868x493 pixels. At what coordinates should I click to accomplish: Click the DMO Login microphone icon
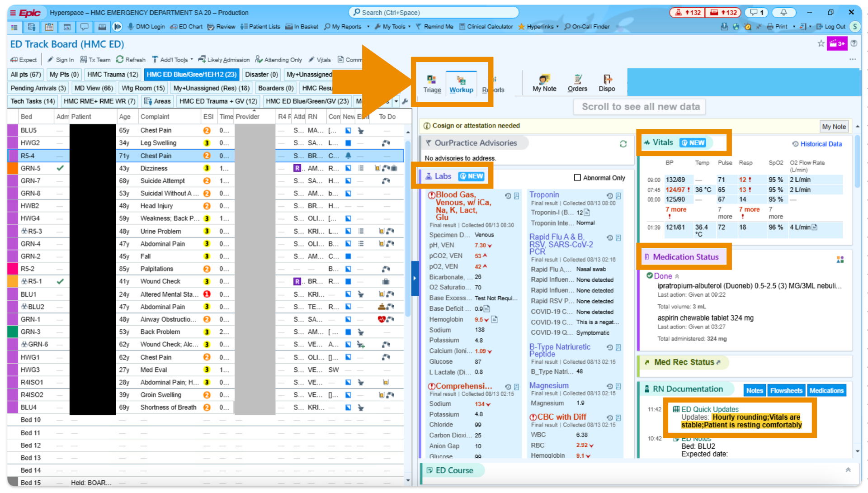[x=131, y=27]
